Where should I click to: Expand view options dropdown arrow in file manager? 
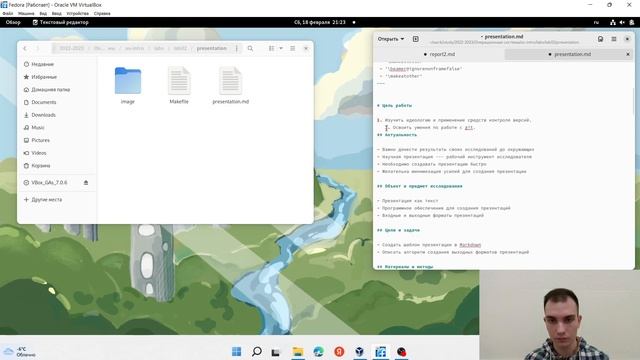[x=281, y=49]
